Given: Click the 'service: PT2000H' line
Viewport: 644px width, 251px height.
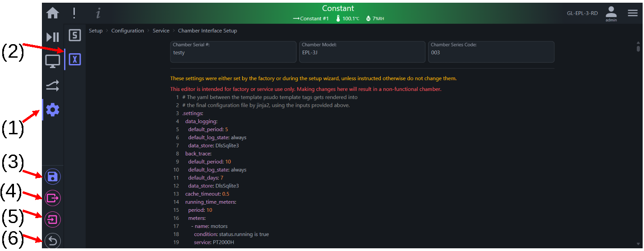Looking at the screenshot, I should tap(214, 242).
